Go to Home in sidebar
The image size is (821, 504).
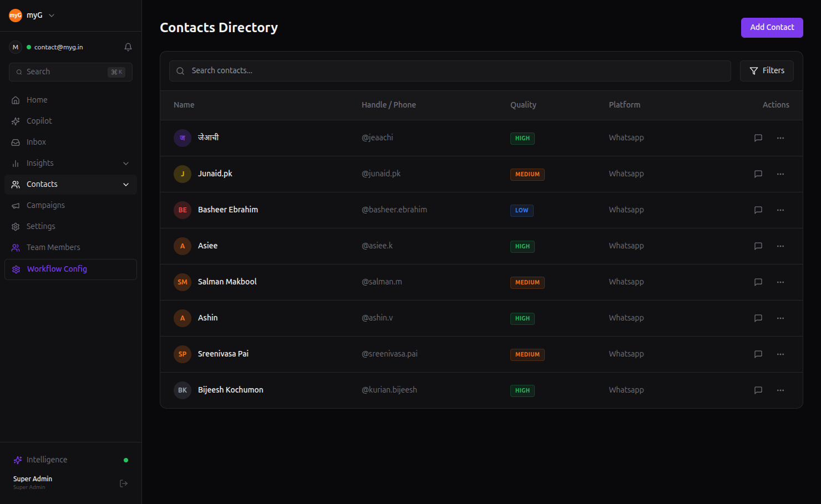coord(70,100)
